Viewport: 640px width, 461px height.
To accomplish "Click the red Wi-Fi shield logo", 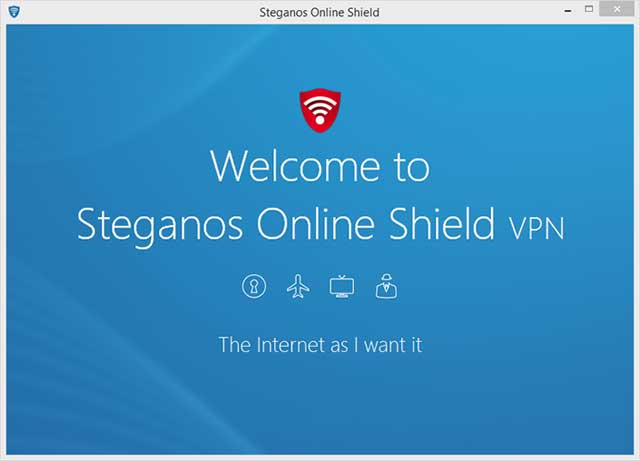I will (320, 110).
